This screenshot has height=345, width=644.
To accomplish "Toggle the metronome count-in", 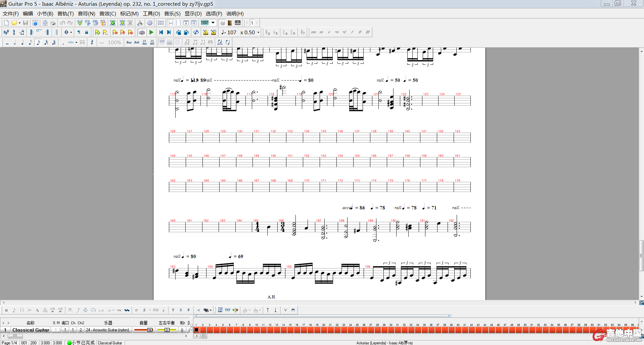I will [x=214, y=32].
